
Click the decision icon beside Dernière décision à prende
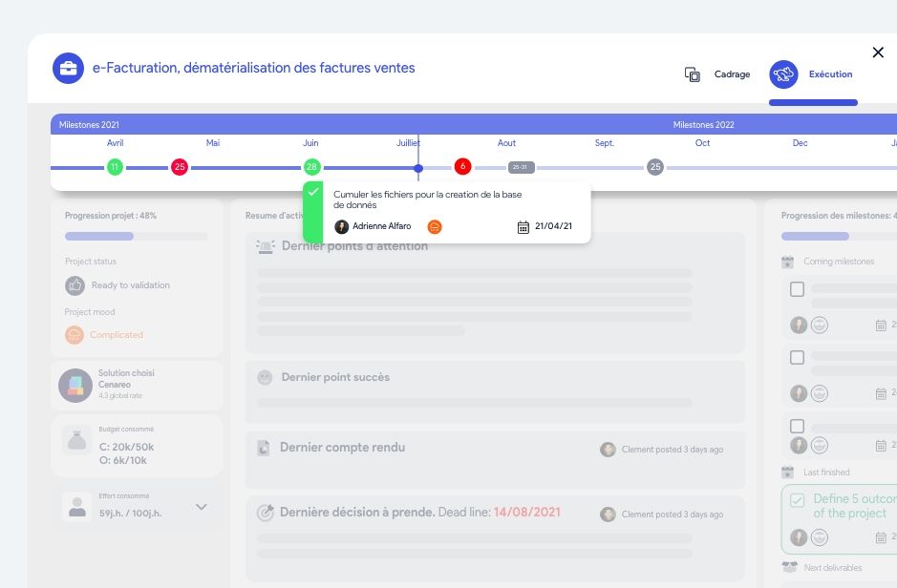click(265, 512)
